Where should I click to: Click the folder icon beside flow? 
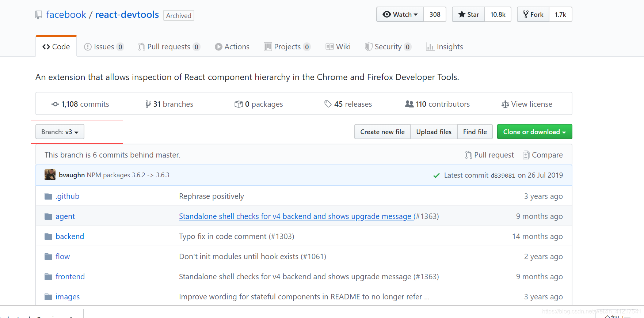tap(48, 257)
